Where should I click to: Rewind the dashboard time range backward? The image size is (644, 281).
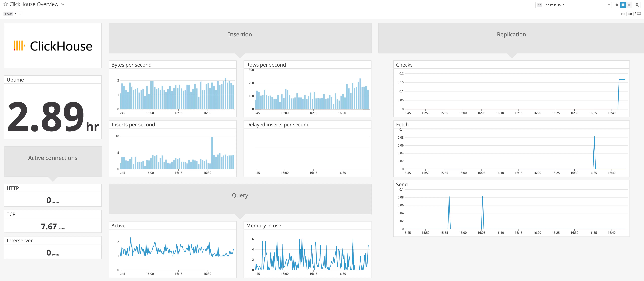(616, 5)
